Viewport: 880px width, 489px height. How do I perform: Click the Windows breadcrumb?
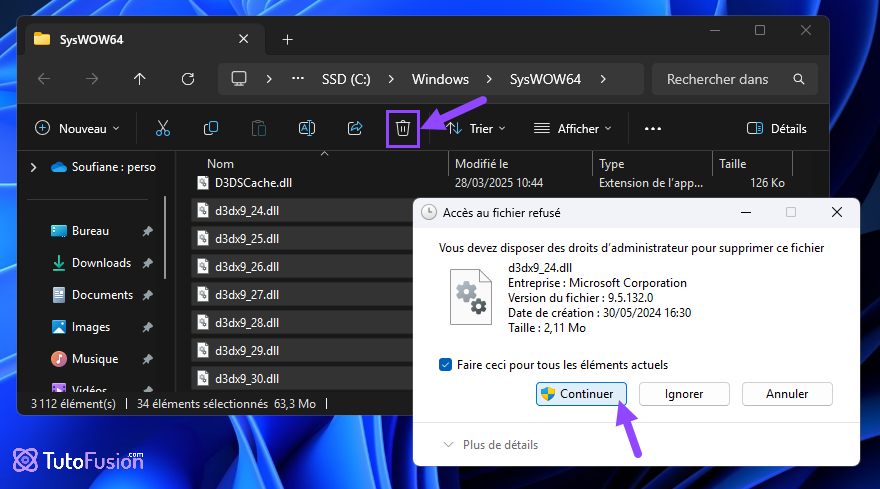(x=441, y=79)
